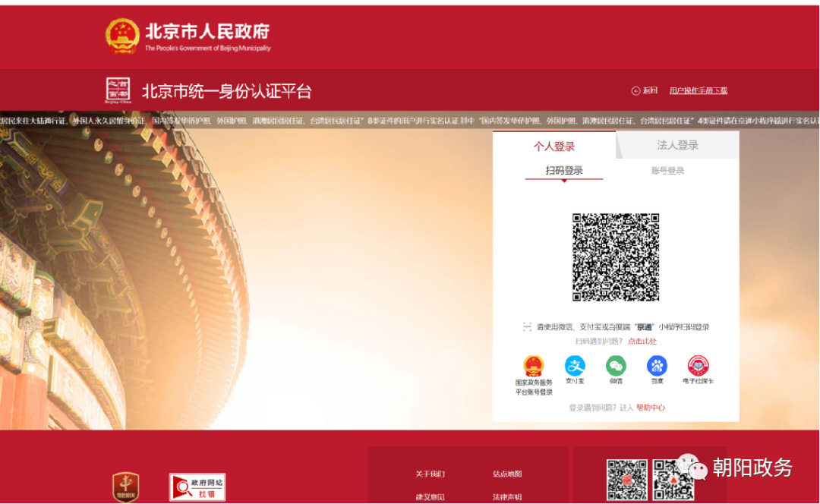Click the left footer QR code
Image resolution: width=820 pixels, height=504 pixels.
(626, 480)
